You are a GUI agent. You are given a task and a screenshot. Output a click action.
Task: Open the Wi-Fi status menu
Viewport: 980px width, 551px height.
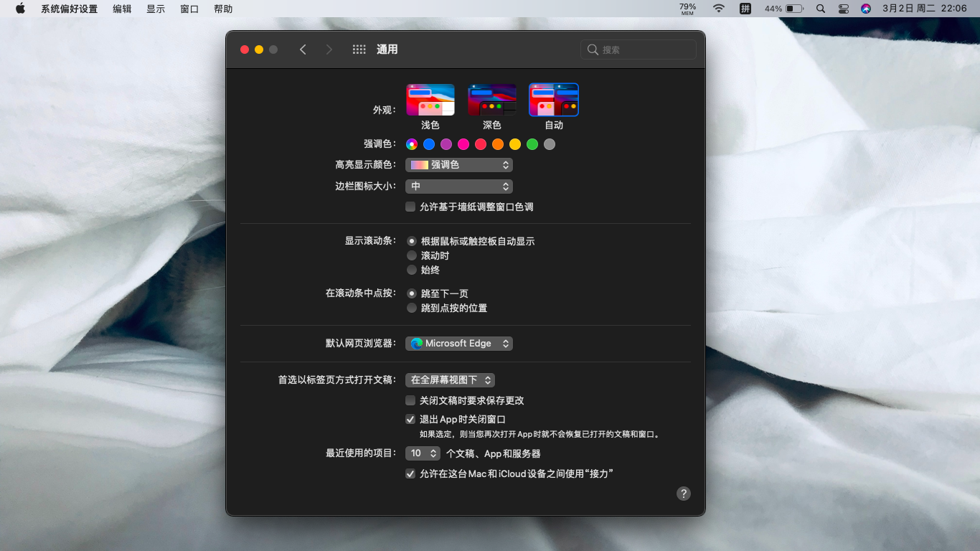coord(719,9)
